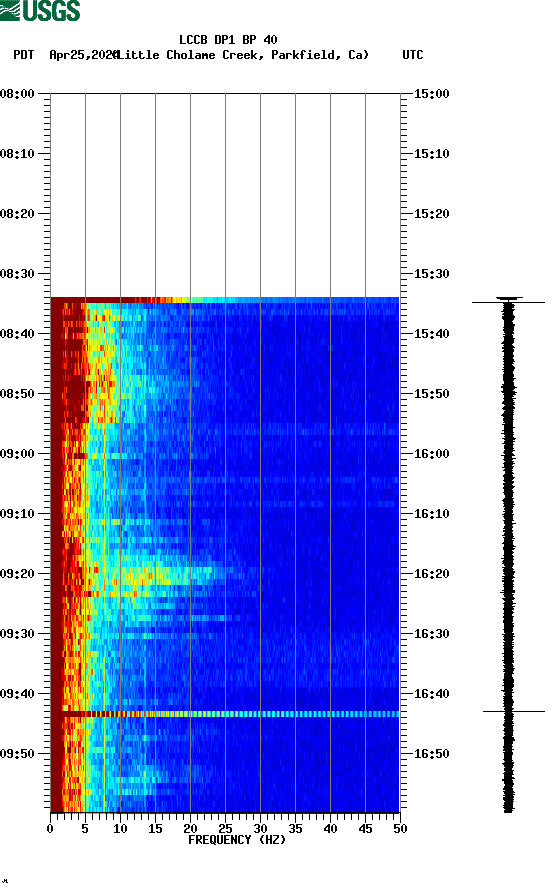Click the 08:00 PDT axis label
This screenshot has width=552, height=892.
click(17, 93)
